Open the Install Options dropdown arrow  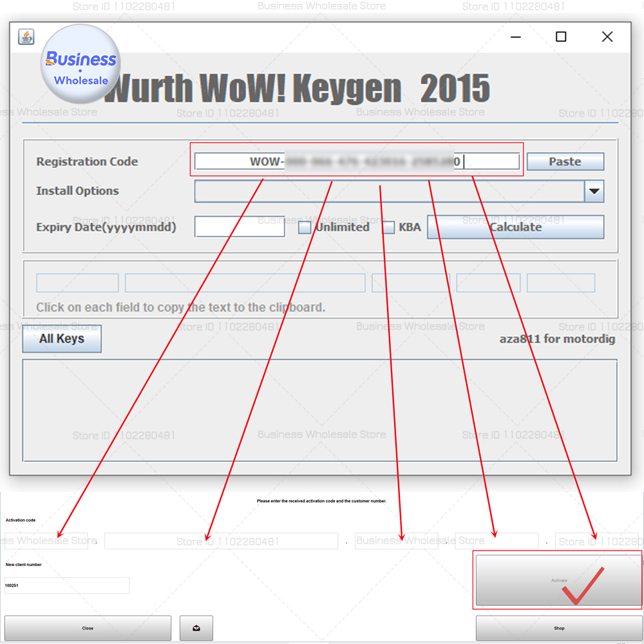pos(593,191)
